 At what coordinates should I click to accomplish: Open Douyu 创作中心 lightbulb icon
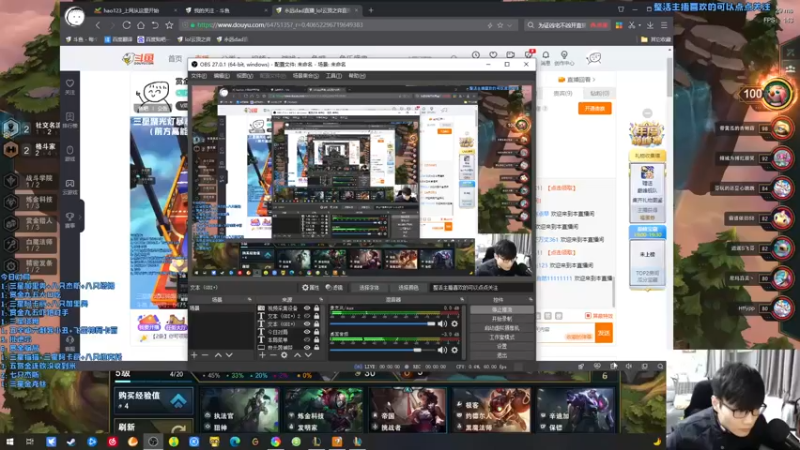click(x=564, y=55)
